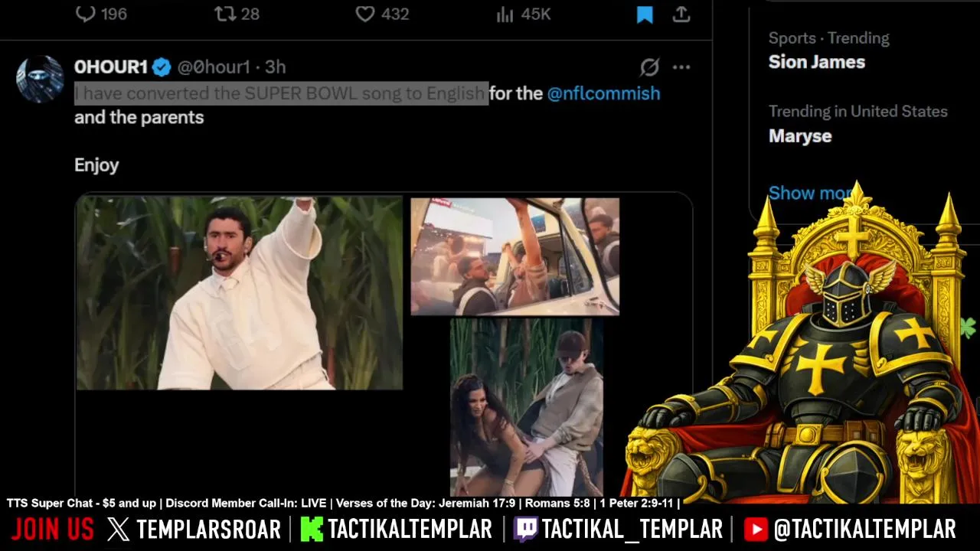This screenshot has width=980, height=551.
Task: Click the TACTIKAL_TEMPLAR Twitch handle text
Action: click(x=632, y=529)
